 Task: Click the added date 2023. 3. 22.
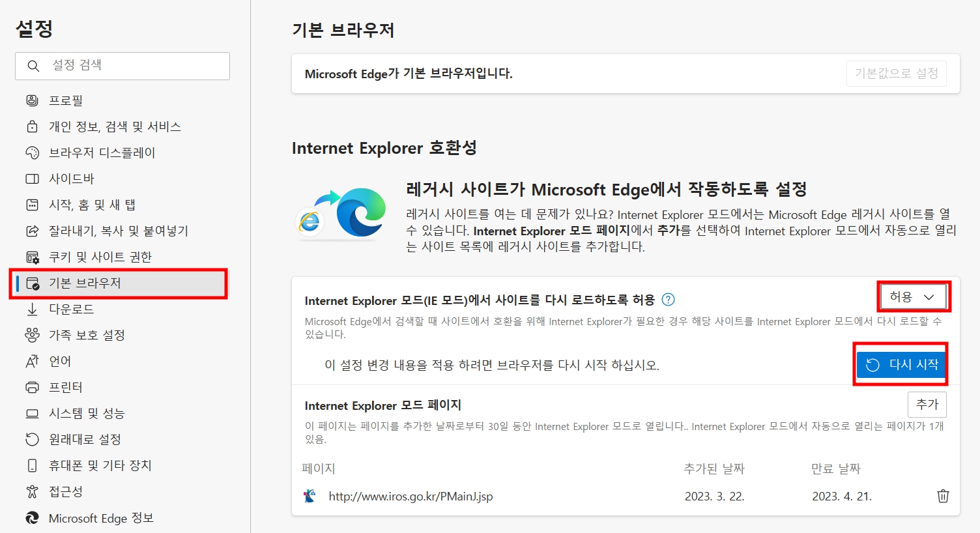pyautogui.click(x=714, y=497)
